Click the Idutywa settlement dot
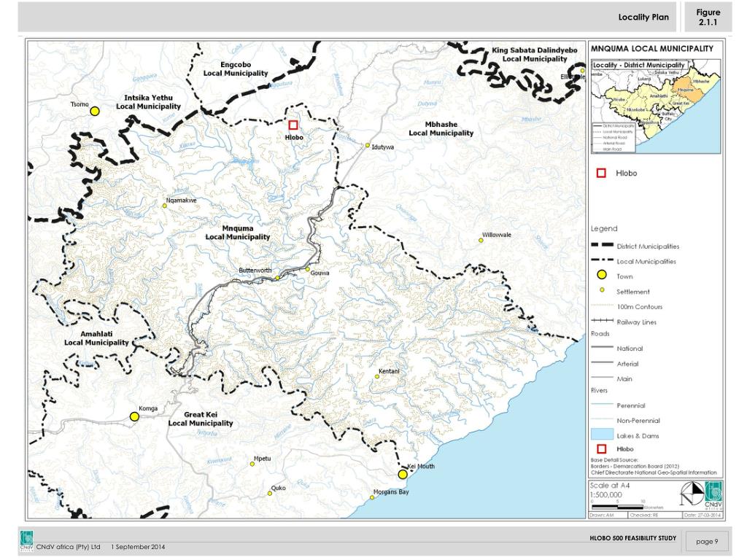Screen dimensions: 747x560 368,145
